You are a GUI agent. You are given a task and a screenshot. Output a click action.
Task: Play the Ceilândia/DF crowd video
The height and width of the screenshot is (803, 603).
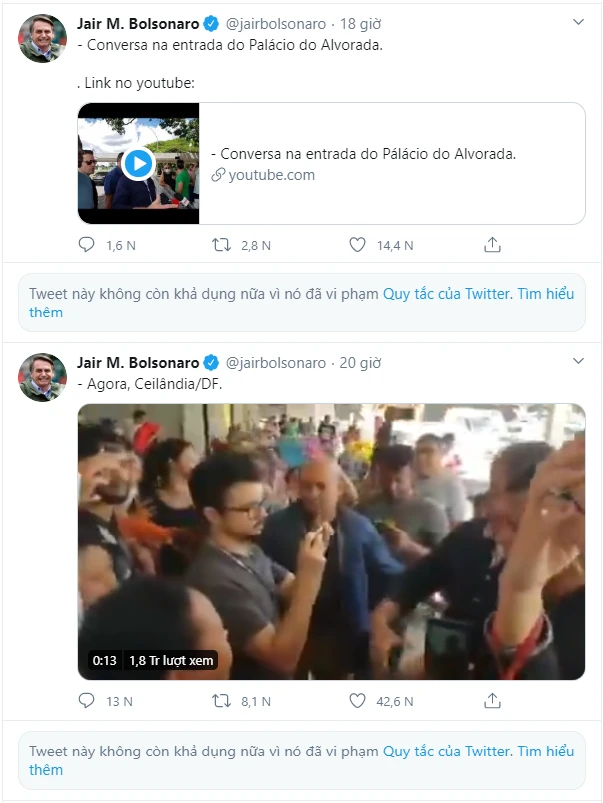tap(331, 541)
